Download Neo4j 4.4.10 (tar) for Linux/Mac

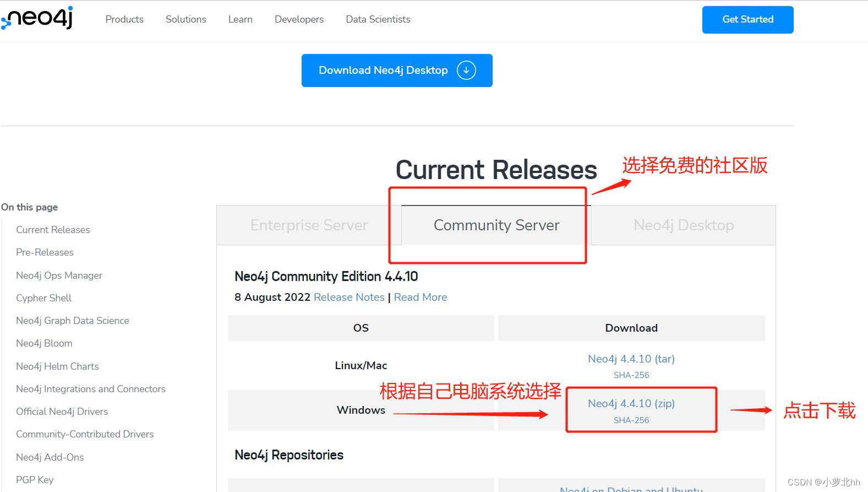pyautogui.click(x=631, y=359)
